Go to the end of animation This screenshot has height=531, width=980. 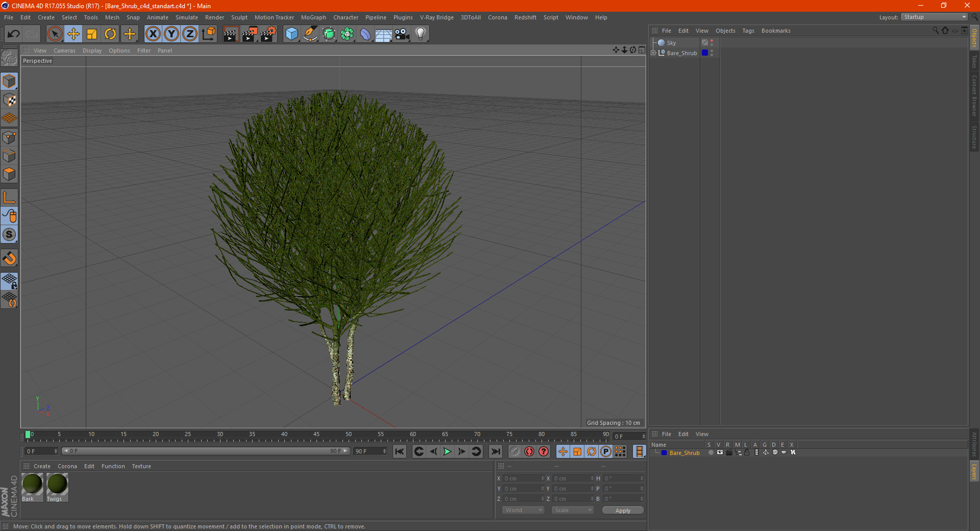point(495,451)
